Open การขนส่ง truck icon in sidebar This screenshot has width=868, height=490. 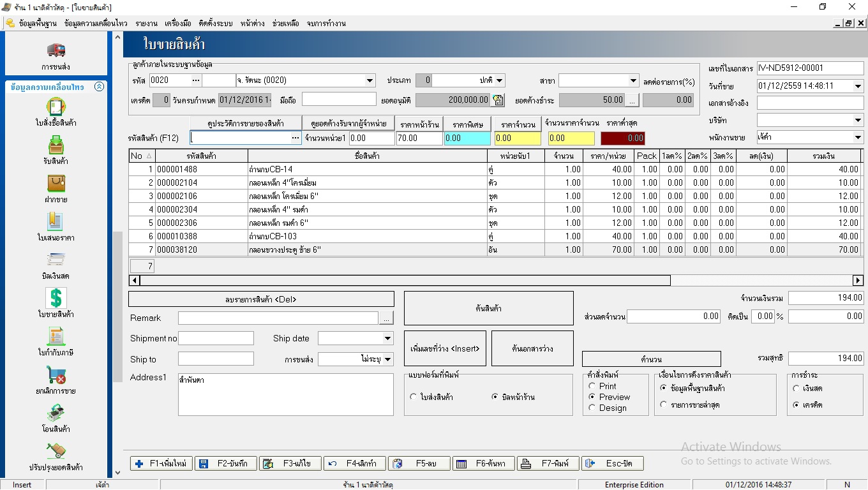coord(56,50)
